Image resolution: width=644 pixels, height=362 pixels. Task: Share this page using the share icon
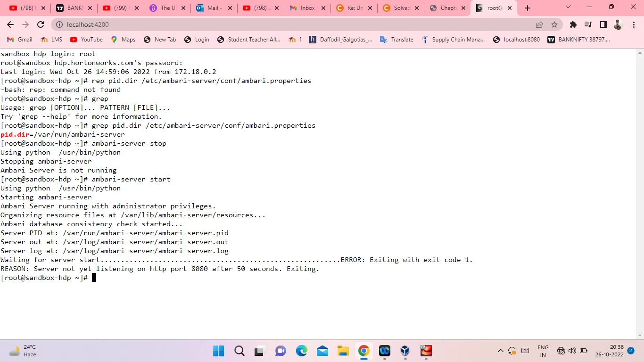[539, 25]
